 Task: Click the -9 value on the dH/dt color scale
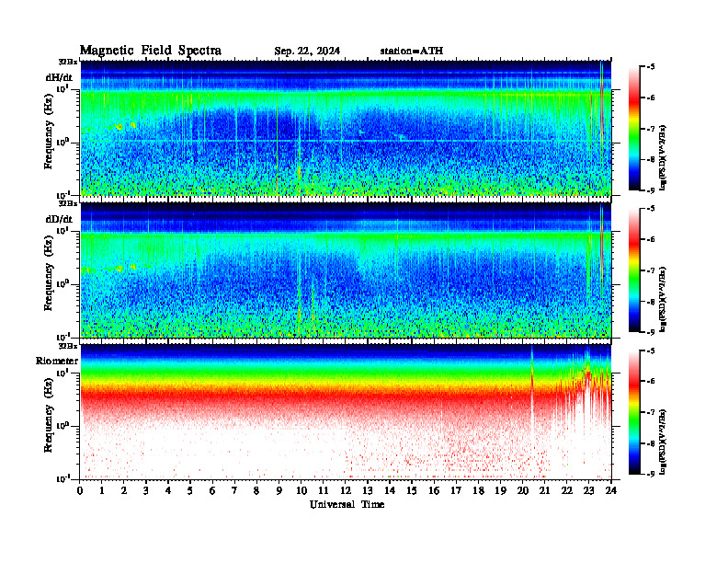point(651,190)
